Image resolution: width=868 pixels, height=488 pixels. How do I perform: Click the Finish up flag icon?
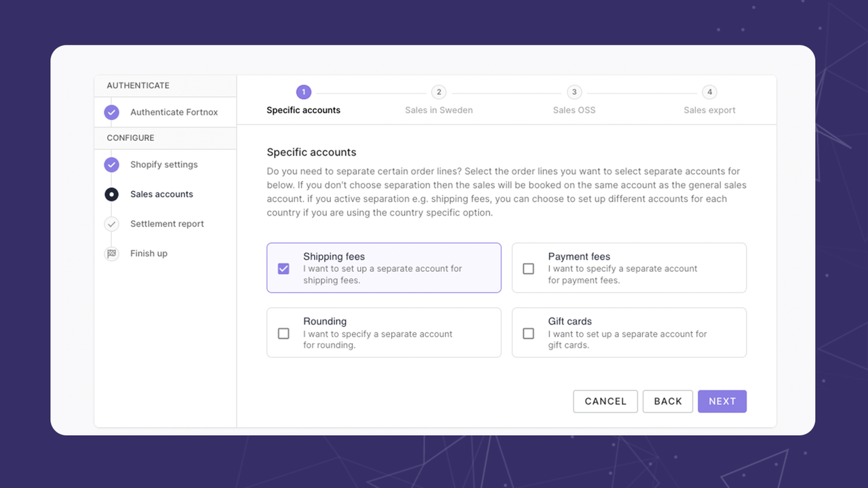(111, 253)
